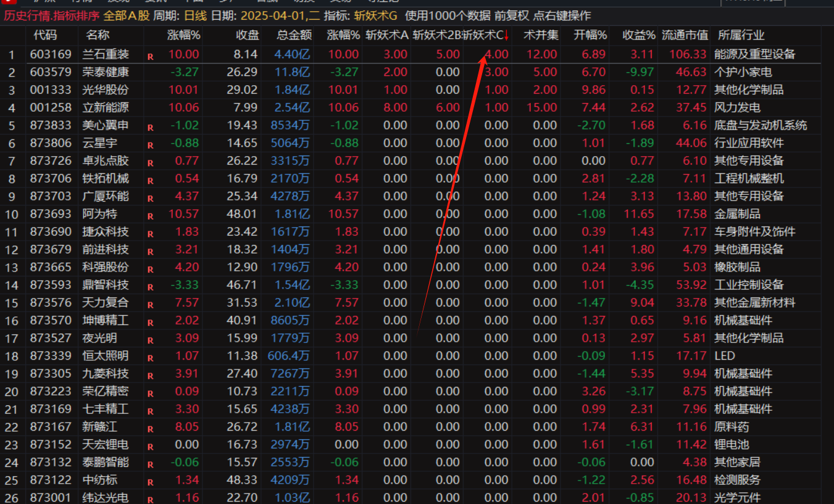
Task: Click the R marker beside 恒太照明
Action: 150,358
